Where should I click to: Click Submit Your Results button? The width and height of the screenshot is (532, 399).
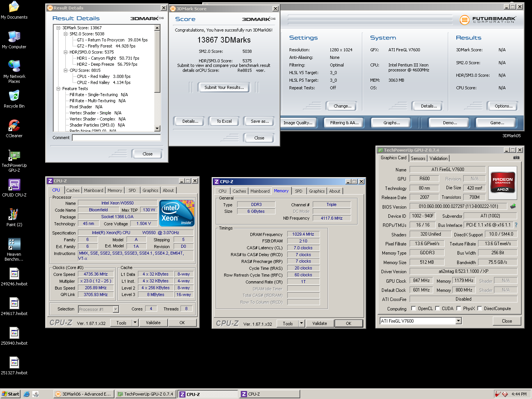coord(224,87)
